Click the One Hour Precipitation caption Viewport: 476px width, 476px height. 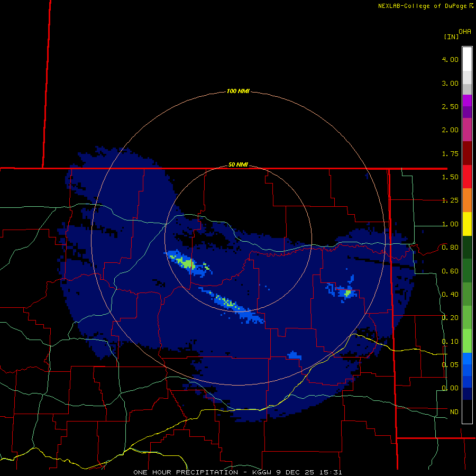click(x=237, y=472)
